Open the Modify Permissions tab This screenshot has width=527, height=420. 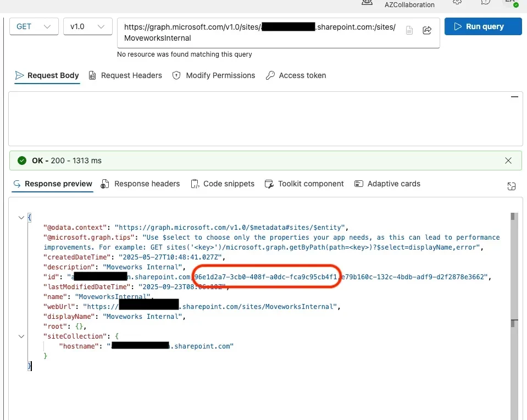[x=214, y=75]
